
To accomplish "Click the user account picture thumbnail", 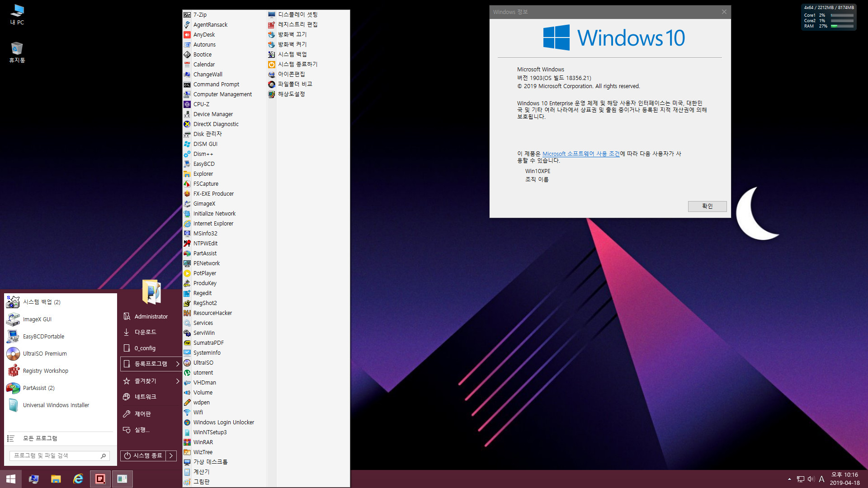I will [x=151, y=292].
